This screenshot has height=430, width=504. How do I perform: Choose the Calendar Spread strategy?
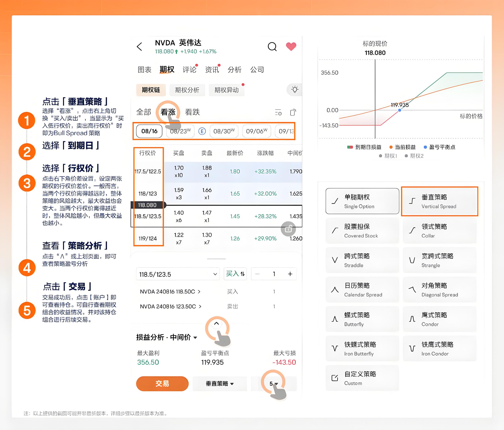pos(362,289)
